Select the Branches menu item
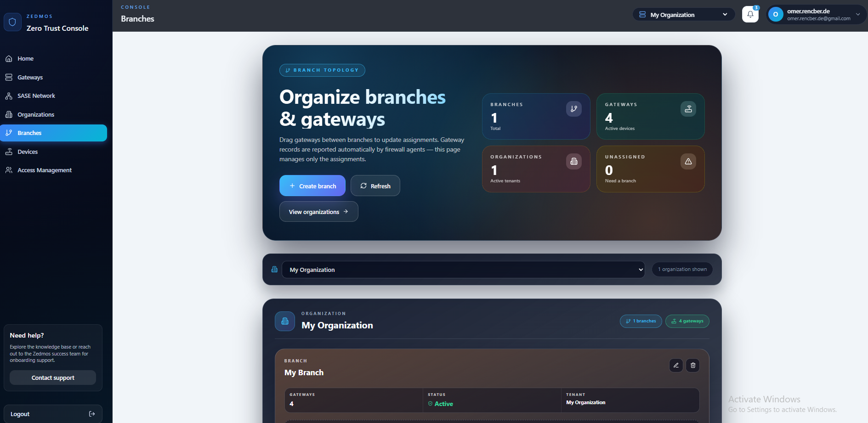 (x=53, y=133)
